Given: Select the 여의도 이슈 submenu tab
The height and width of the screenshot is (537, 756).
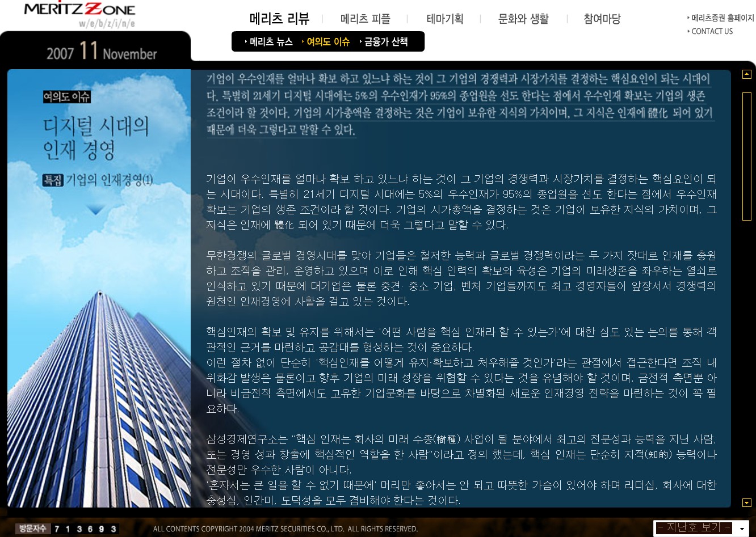Looking at the screenshot, I should pos(326,41).
